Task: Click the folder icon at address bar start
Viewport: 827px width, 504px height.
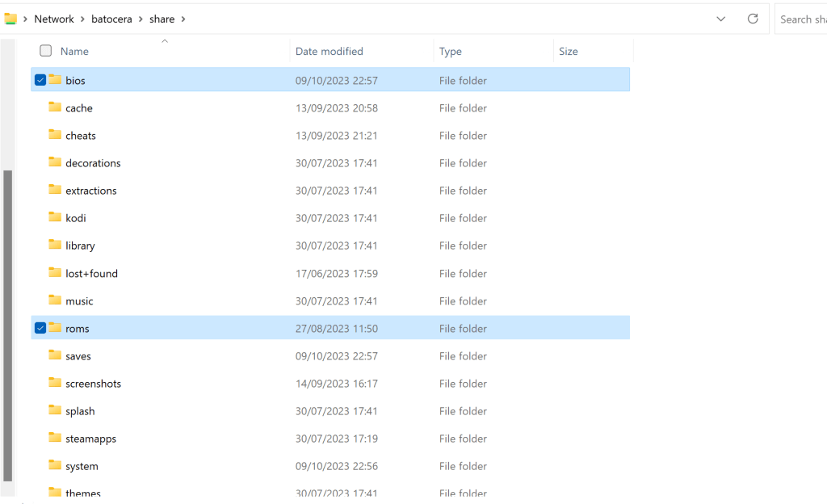Action: coord(10,19)
